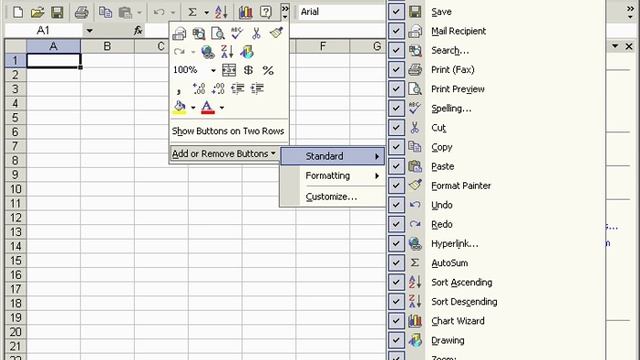Open the task pane dropdown arrow

click(x=615, y=46)
